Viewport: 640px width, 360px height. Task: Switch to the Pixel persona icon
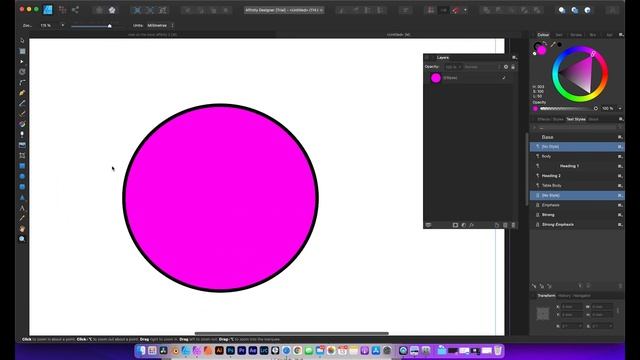click(x=62, y=10)
